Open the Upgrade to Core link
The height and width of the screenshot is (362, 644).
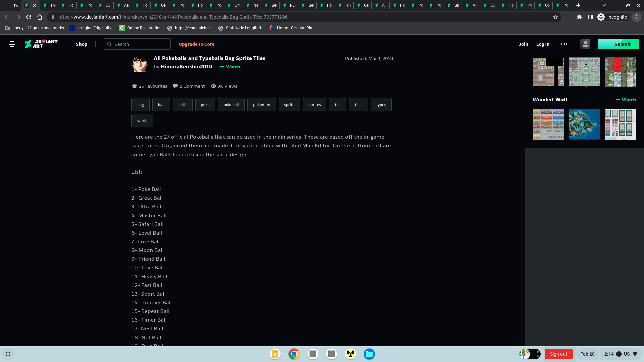(196, 44)
